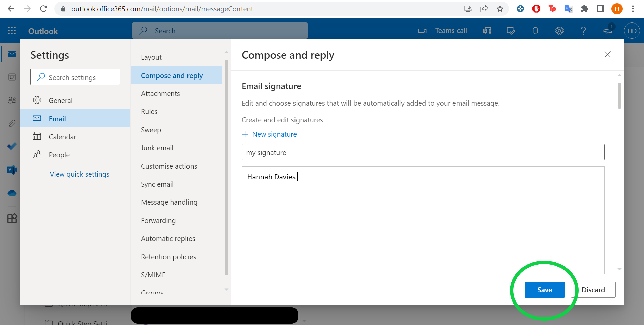Open the Mail icon in left rail
This screenshot has width=644, height=325.
click(x=12, y=54)
